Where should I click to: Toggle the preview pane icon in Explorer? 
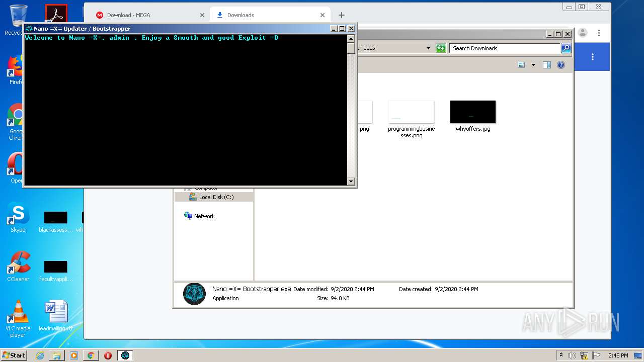[x=547, y=65]
